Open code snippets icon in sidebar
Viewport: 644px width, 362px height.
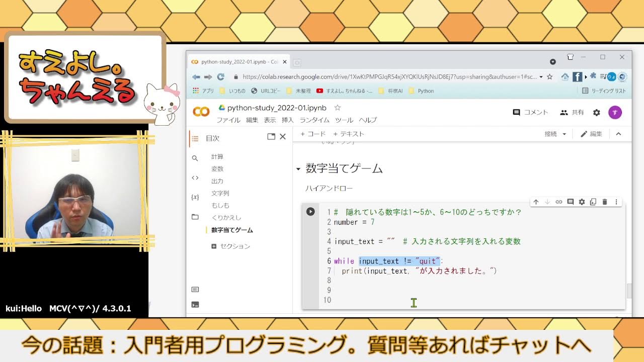195,177
